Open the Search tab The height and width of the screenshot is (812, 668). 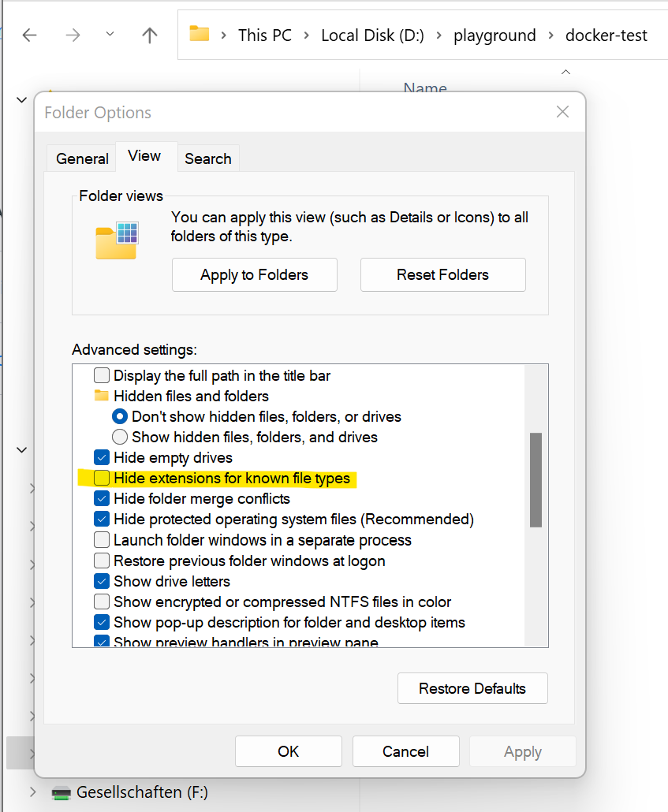207,158
